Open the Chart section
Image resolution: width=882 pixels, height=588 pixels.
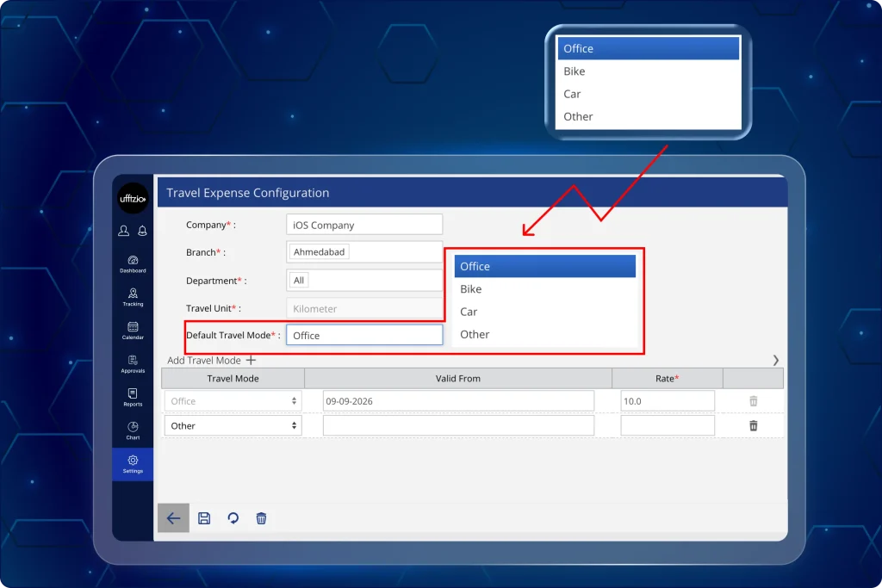click(133, 430)
